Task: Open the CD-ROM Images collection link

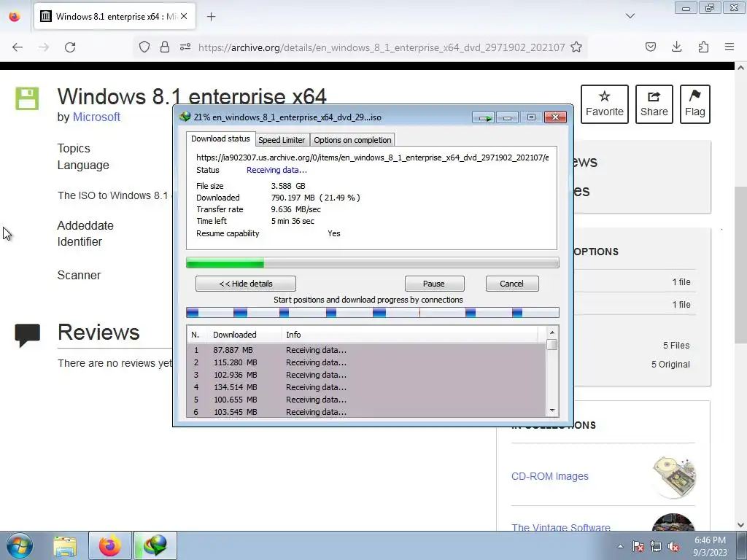Action: (550, 476)
